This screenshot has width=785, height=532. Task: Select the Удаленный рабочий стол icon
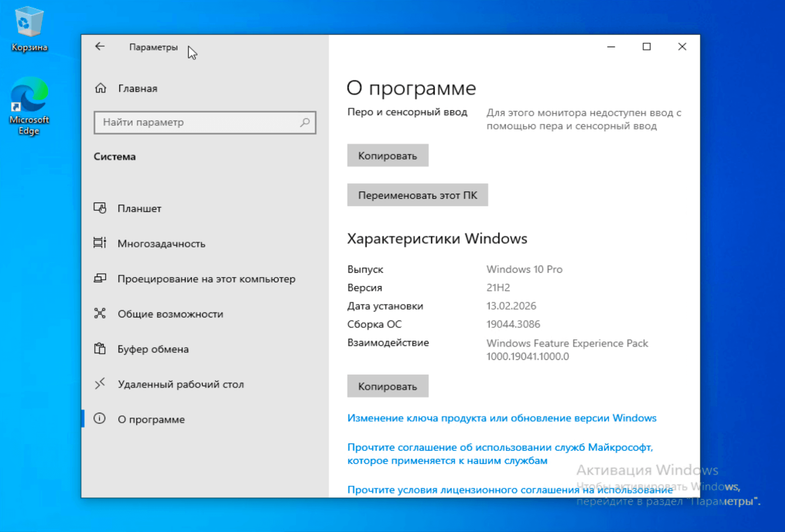pyautogui.click(x=100, y=384)
